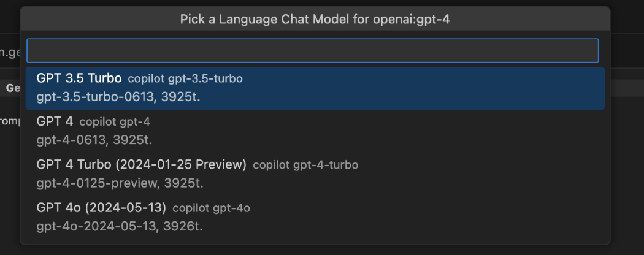Click the "copilot gpt-4o" description label

click(212, 208)
